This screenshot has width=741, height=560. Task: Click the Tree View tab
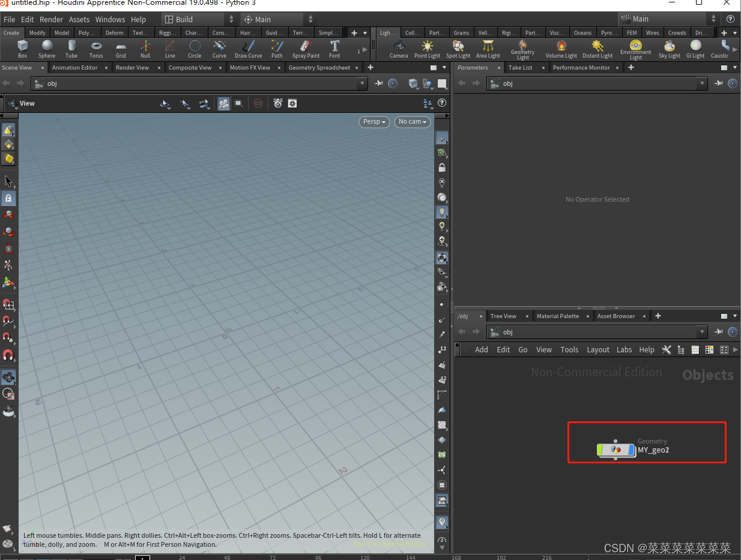503,316
